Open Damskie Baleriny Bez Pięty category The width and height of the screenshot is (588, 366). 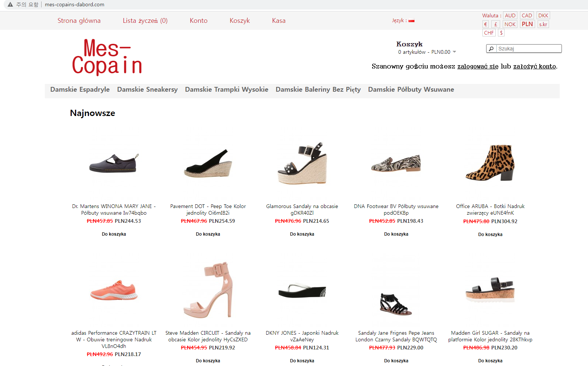318,89
